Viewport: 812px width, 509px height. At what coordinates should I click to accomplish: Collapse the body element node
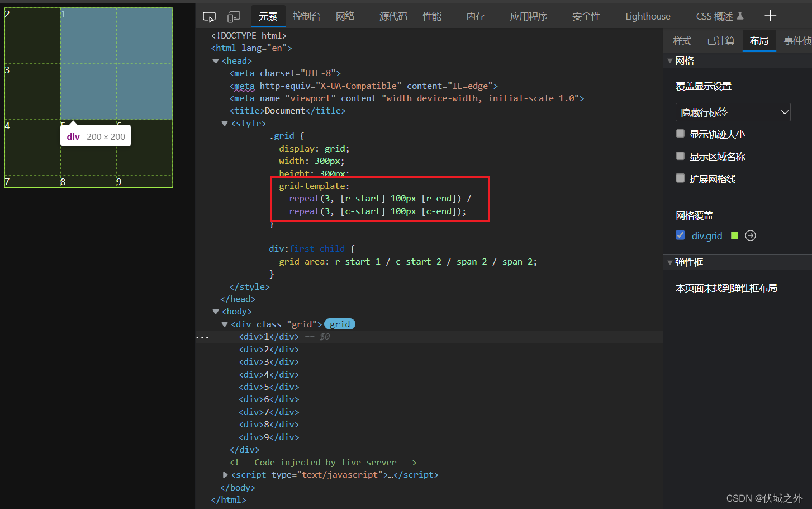click(x=216, y=312)
